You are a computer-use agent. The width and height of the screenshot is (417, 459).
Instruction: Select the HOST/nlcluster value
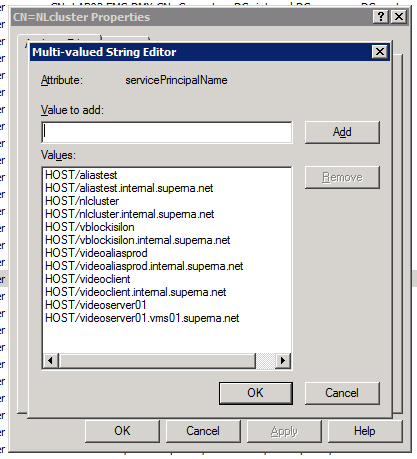[82, 201]
